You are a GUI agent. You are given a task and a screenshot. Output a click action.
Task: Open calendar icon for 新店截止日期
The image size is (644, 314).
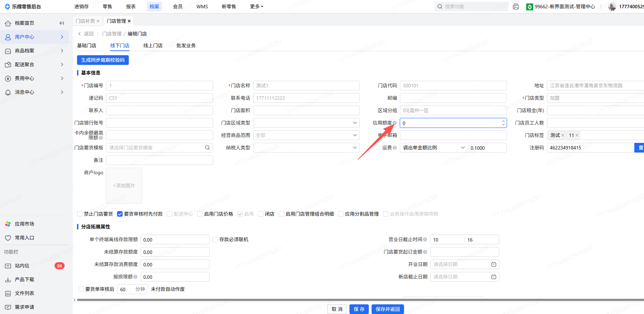point(494,277)
